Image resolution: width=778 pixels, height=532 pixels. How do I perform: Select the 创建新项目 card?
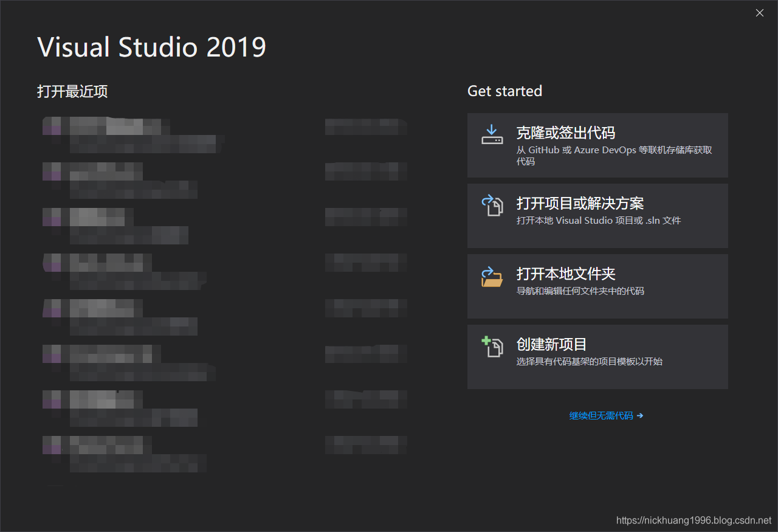pos(597,357)
